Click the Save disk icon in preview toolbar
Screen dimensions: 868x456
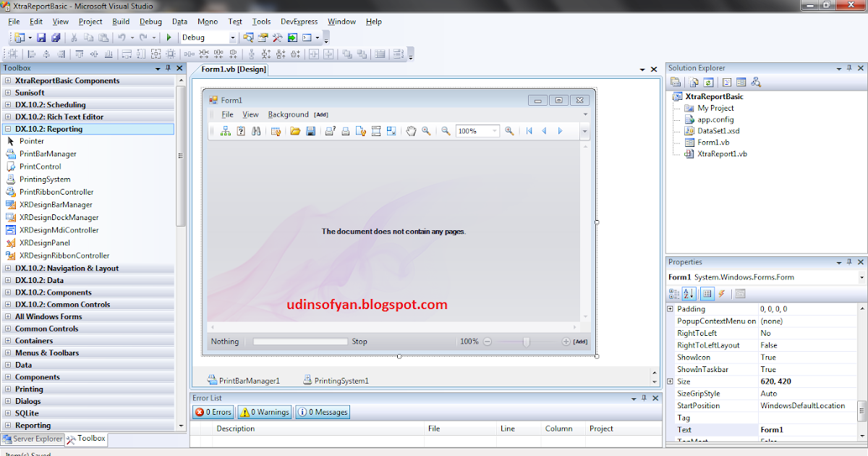pos(310,131)
